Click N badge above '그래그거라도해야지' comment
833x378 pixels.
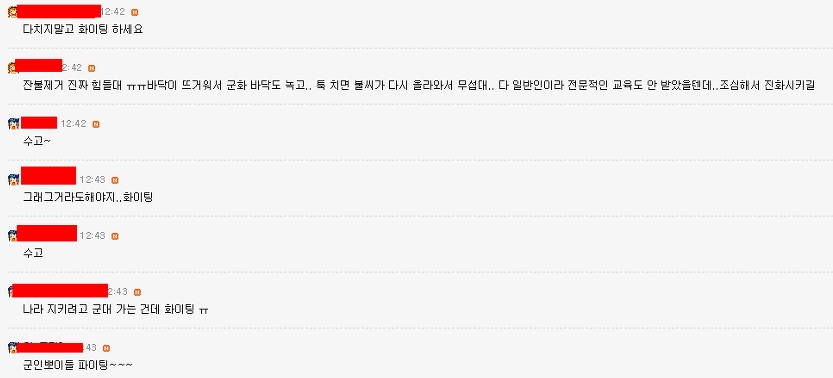click(x=115, y=181)
